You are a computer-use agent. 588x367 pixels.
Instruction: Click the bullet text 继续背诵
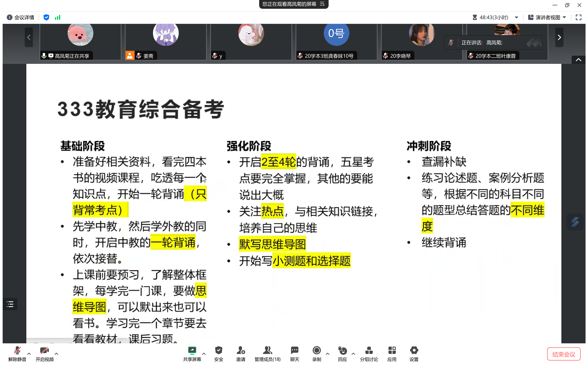[444, 243]
